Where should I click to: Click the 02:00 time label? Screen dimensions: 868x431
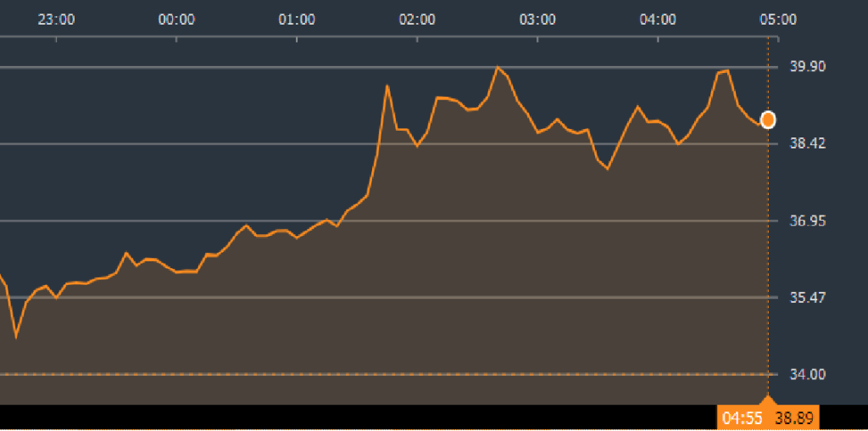(x=417, y=20)
